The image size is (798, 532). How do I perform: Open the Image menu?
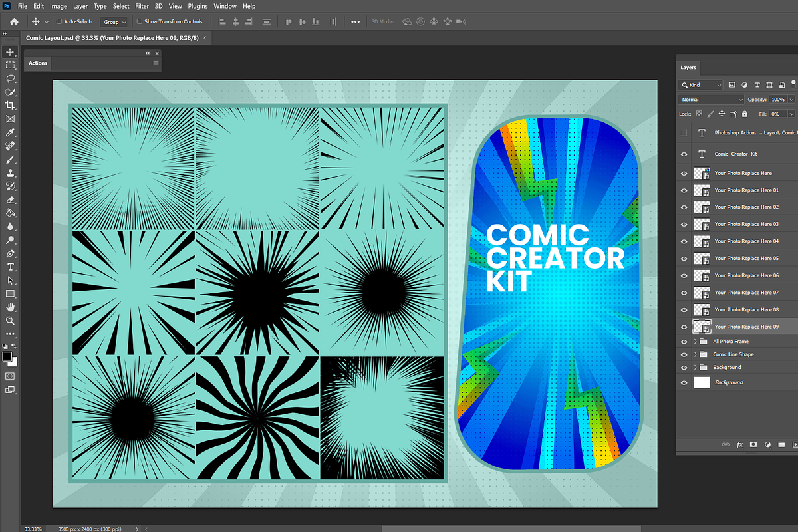pos(59,6)
